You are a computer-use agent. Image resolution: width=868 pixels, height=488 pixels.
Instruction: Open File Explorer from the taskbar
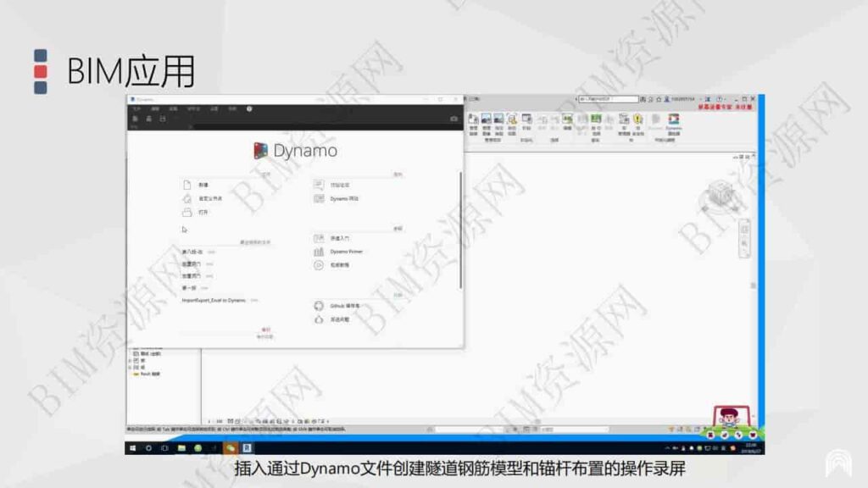(181, 448)
